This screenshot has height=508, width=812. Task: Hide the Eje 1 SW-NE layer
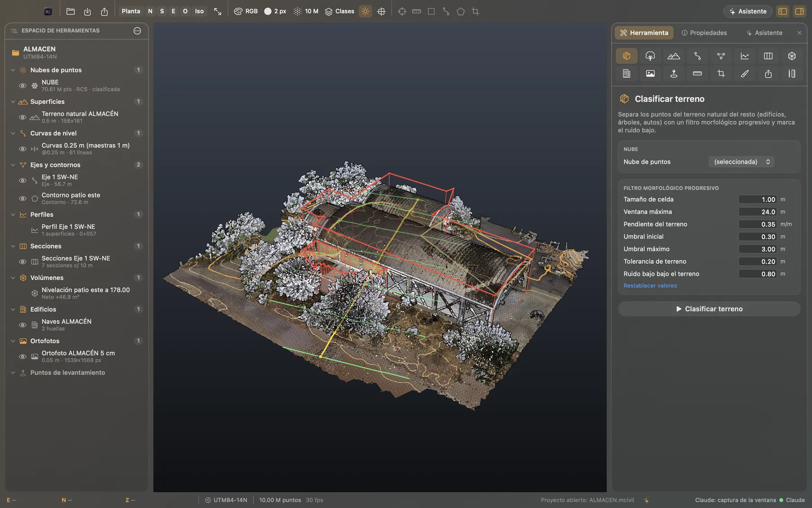click(23, 181)
